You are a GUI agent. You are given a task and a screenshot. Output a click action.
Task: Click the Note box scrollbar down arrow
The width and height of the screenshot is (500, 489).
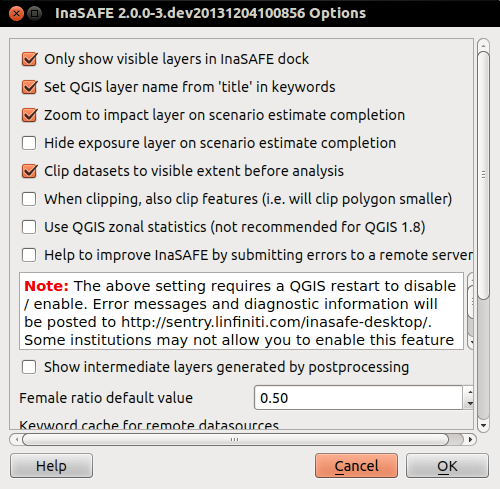point(471,342)
